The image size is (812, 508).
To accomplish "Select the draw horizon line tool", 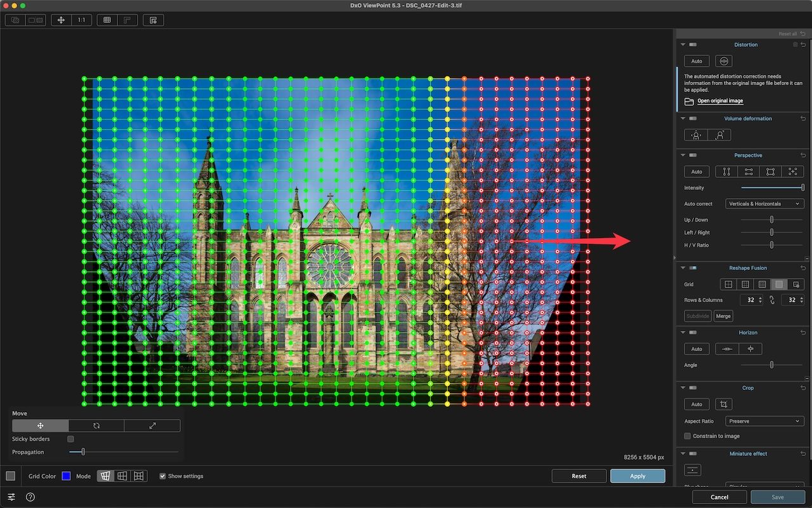I will pyautogui.click(x=727, y=349).
